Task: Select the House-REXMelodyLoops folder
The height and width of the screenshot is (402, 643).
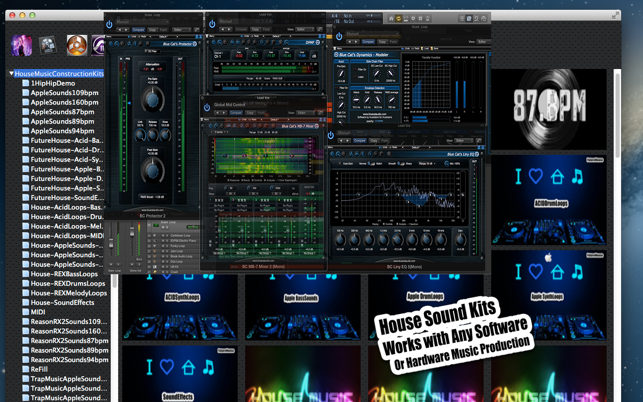Action: (x=68, y=293)
